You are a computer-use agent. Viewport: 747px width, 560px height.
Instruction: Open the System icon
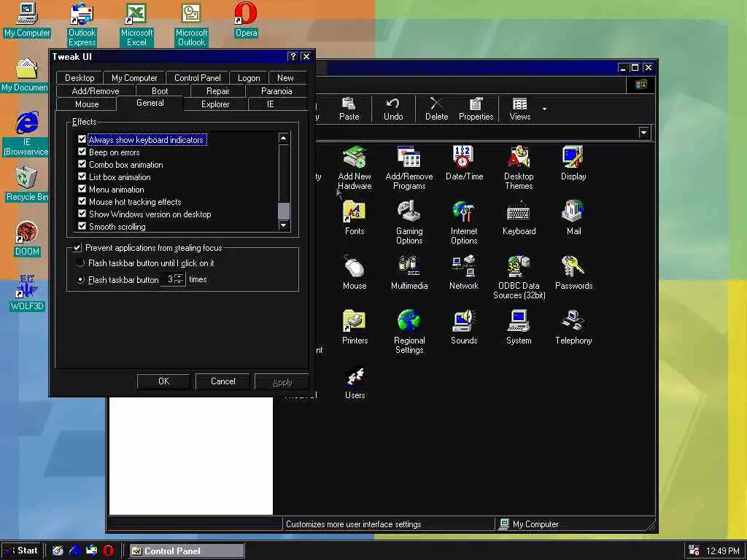[519, 327]
